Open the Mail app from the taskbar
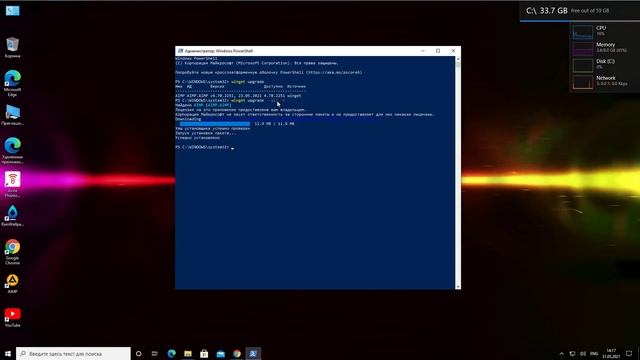640x360 pixels. tap(220, 353)
